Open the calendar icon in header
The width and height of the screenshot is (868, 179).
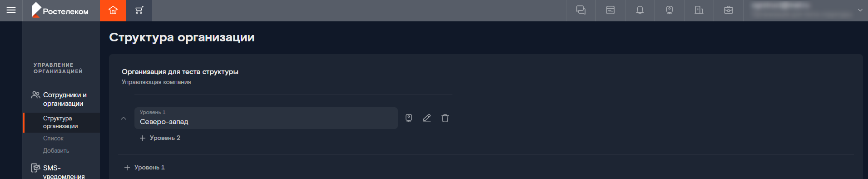pos(610,10)
